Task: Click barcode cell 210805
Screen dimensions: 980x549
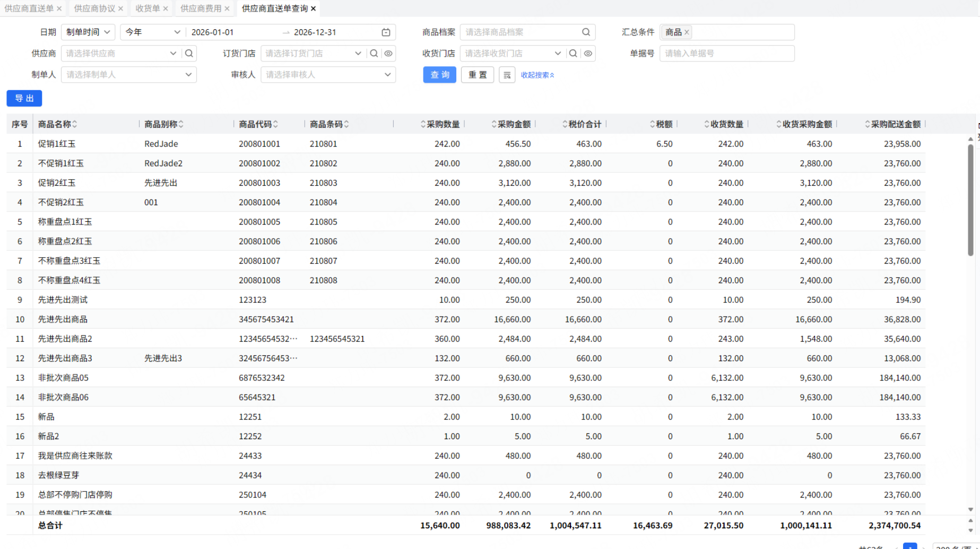Action: pyautogui.click(x=324, y=222)
